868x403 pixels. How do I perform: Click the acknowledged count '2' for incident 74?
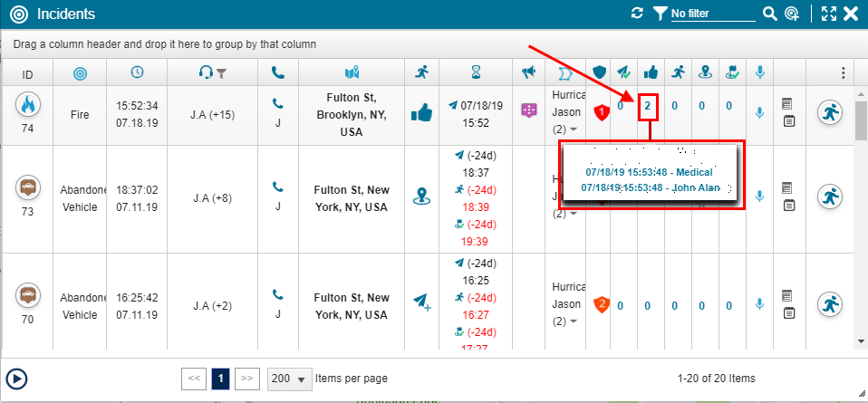(648, 106)
